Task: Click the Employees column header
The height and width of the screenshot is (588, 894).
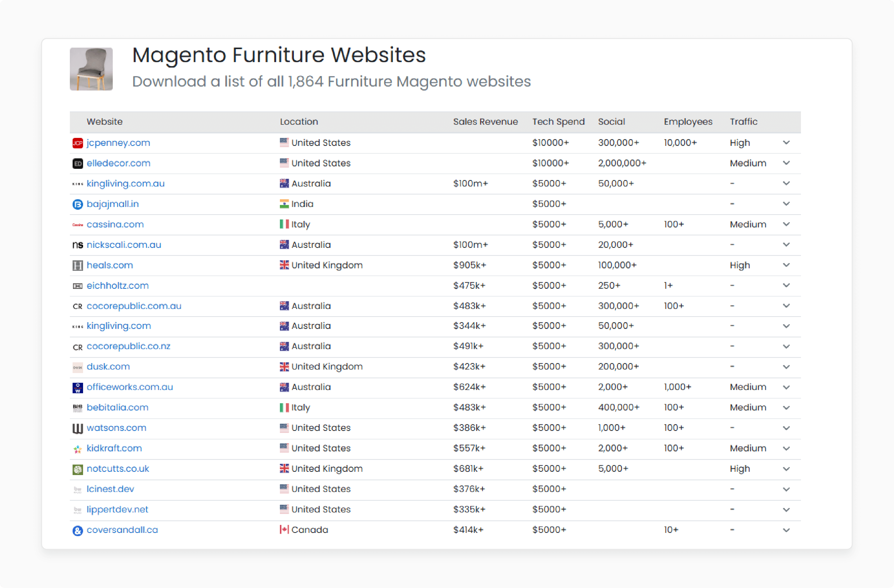Action: 688,122
